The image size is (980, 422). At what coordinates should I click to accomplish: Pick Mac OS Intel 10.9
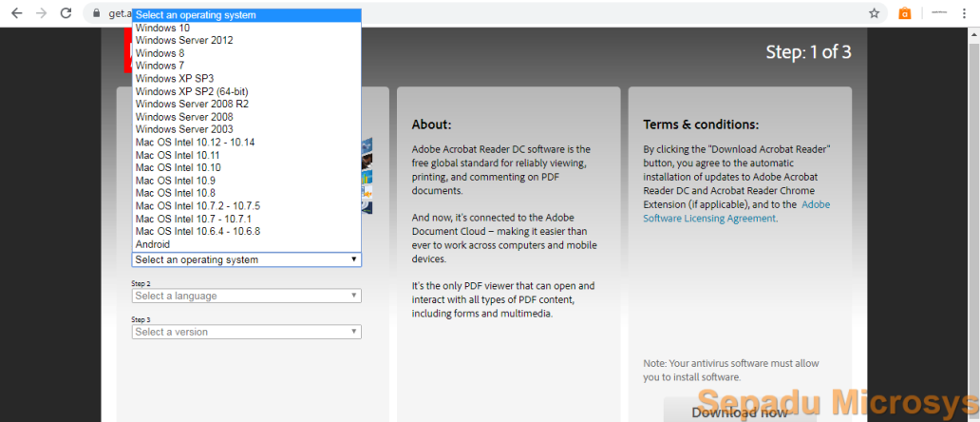pyautogui.click(x=246, y=180)
